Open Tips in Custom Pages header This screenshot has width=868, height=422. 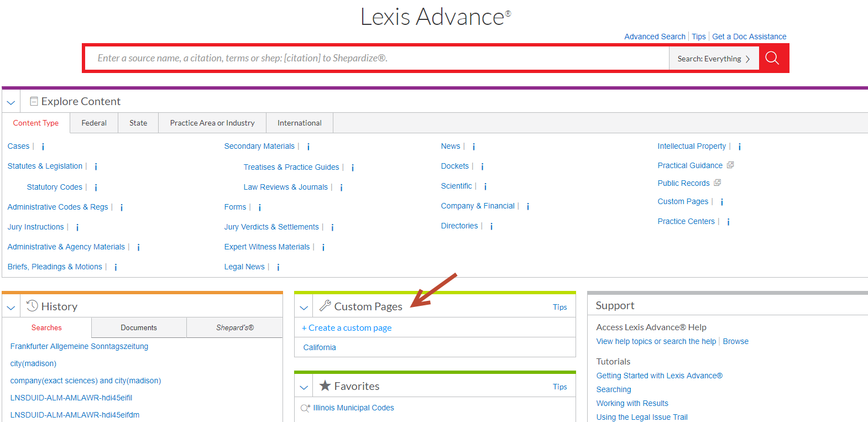[x=560, y=307]
